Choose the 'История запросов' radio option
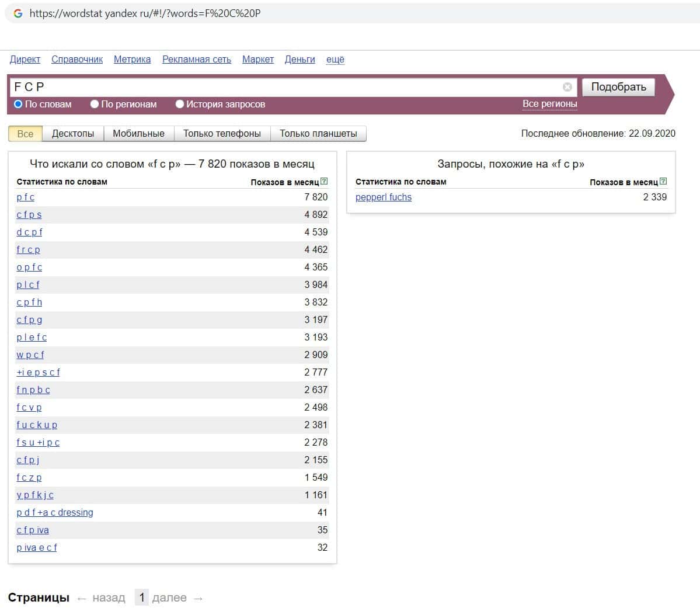 (180, 104)
